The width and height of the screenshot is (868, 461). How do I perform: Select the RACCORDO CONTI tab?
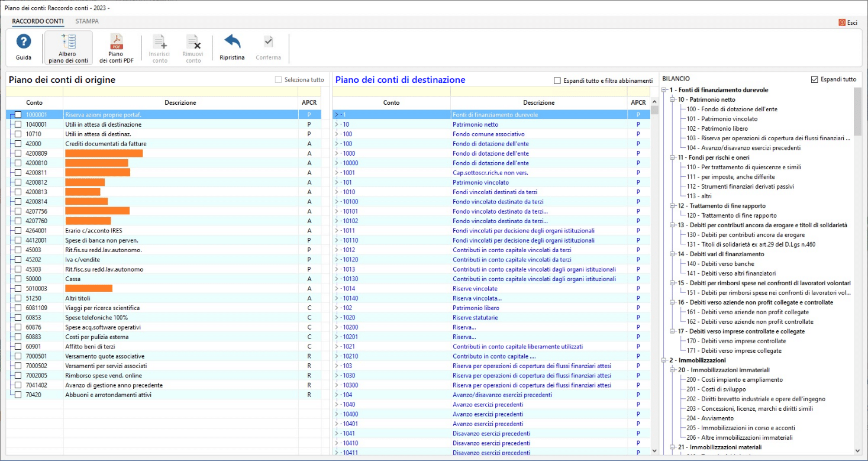point(38,21)
